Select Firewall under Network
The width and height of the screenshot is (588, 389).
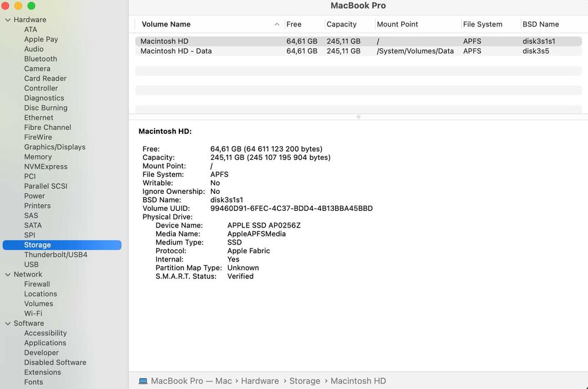coord(36,284)
